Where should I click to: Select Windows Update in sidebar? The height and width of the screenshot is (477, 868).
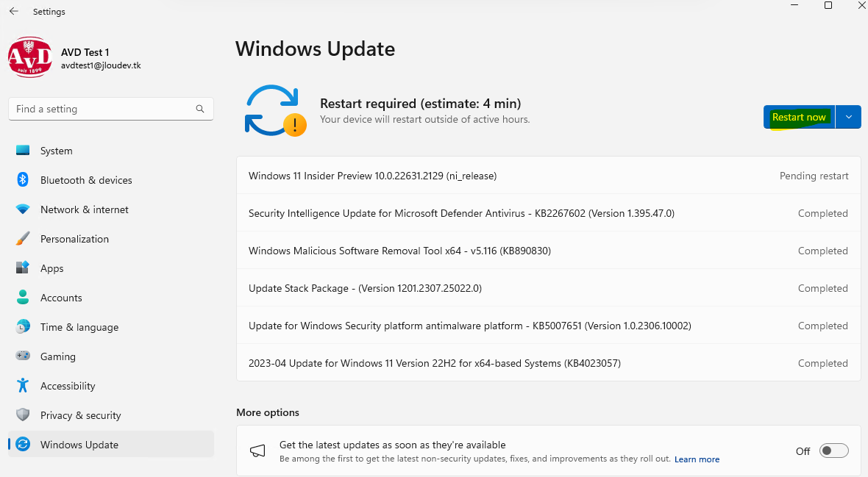tap(111, 444)
